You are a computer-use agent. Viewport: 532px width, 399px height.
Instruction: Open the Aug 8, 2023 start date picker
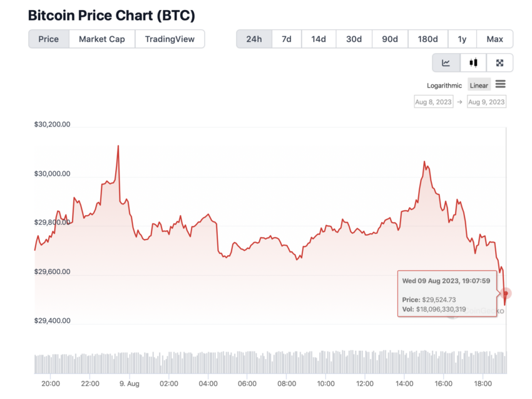click(433, 102)
